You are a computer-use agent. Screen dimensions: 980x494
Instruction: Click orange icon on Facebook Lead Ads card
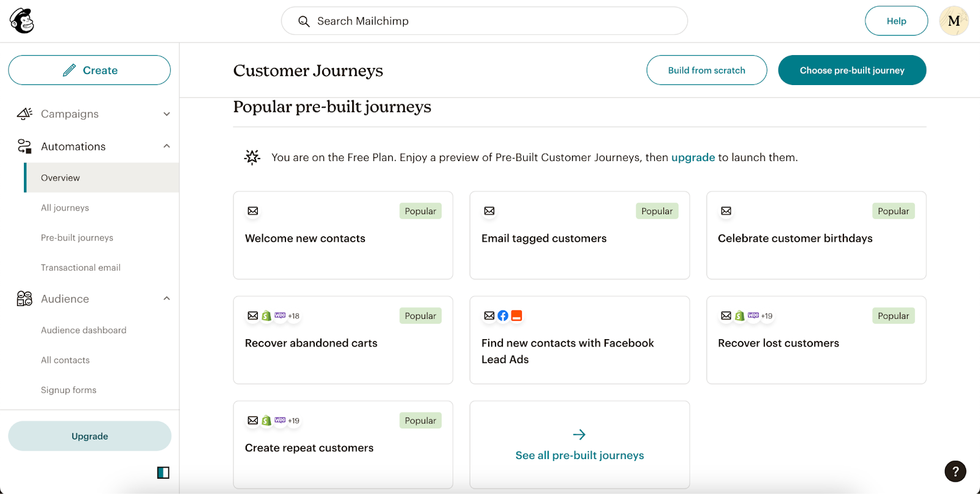pos(517,316)
